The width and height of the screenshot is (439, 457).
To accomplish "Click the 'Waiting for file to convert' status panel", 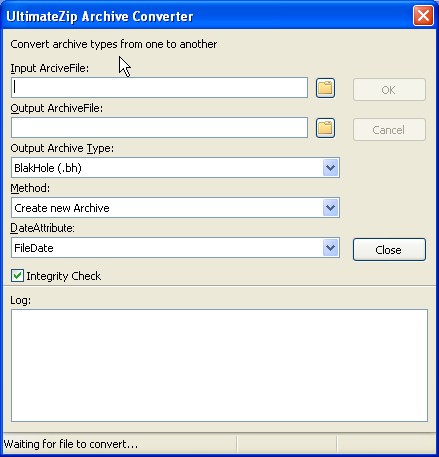I will point(120,444).
